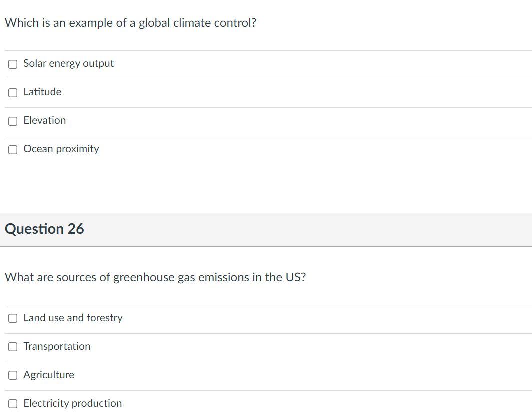Click the 'Transportation' answer label text
The height and width of the screenshot is (414, 532).
(x=57, y=346)
